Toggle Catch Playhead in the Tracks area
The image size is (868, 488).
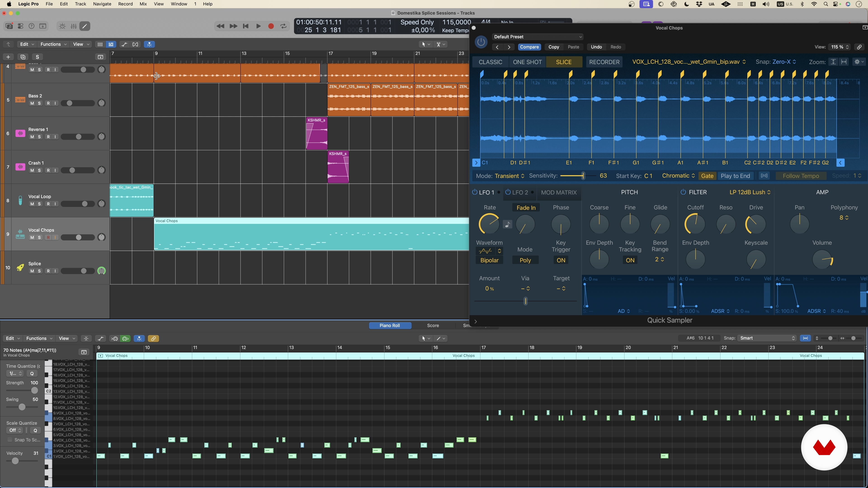point(149,45)
